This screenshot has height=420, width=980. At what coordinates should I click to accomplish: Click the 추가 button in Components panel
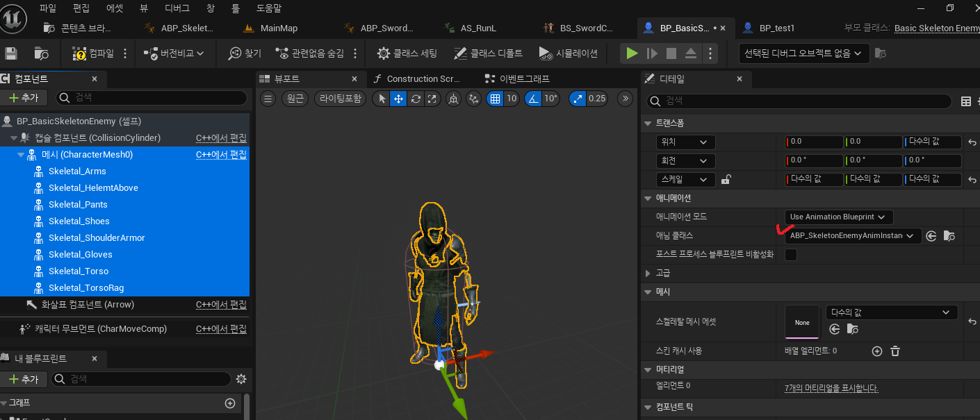click(x=24, y=98)
